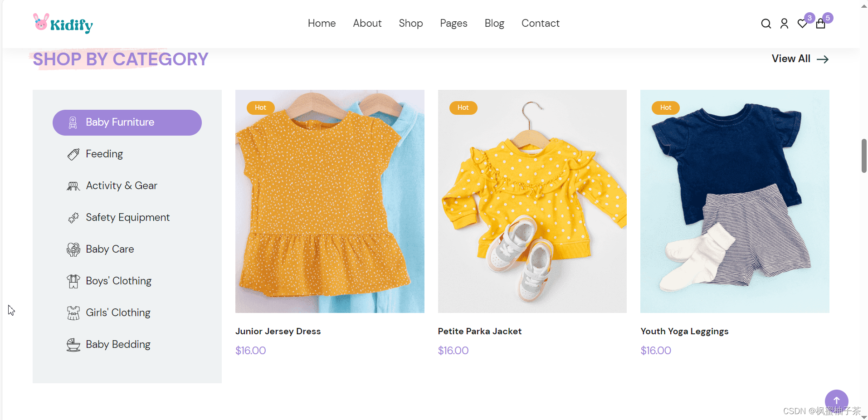Open the Pages menu item
The width and height of the screenshot is (868, 420).
[454, 23]
